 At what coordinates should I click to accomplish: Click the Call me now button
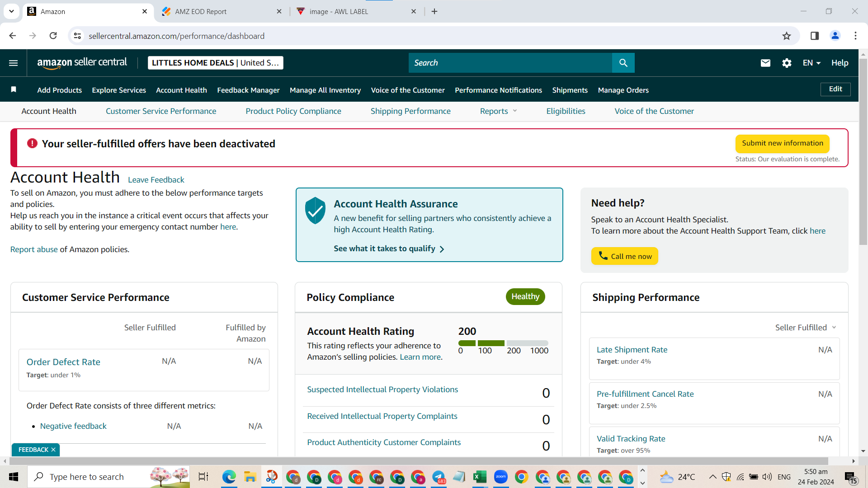click(x=624, y=256)
